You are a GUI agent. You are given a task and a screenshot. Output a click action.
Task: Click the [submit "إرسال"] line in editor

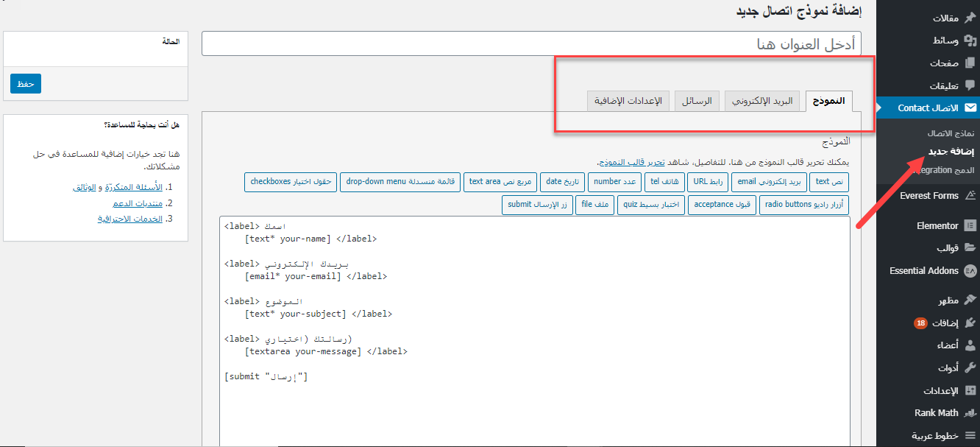coord(266,377)
